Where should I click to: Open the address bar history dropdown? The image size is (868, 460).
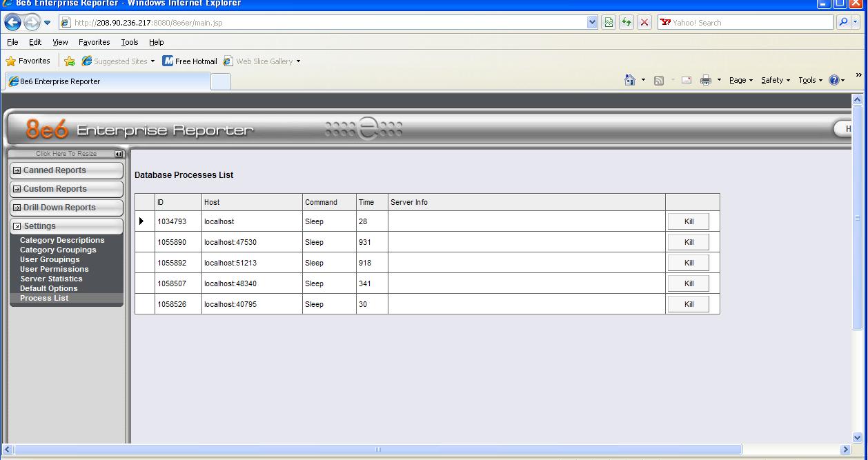pos(592,23)
